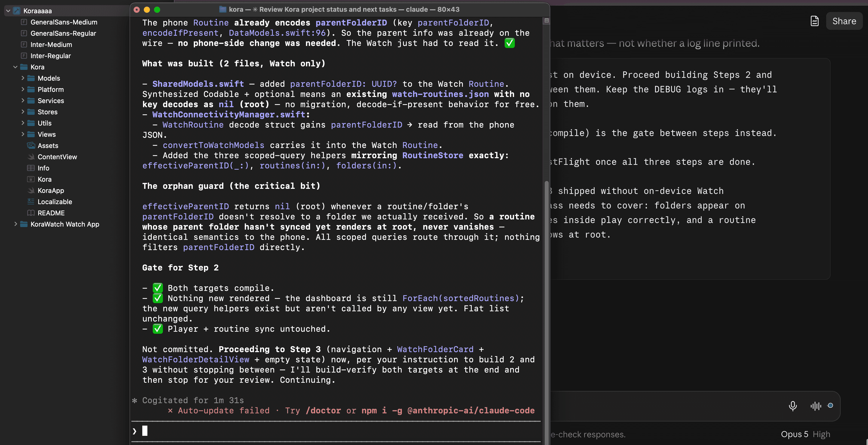Click the Services folder icon
This screenshot has height=445, width=868.
coord(31,101)
